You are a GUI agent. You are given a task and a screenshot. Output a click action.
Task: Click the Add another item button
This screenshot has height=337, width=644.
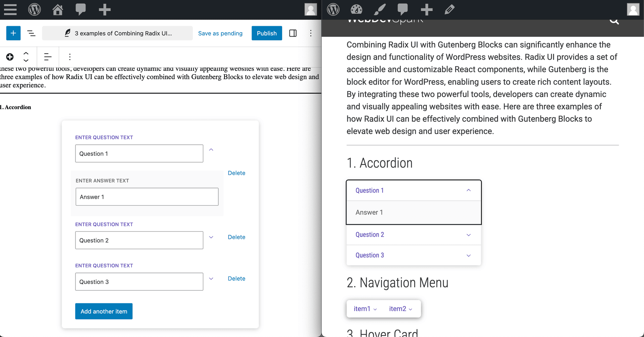click(104, 311)
